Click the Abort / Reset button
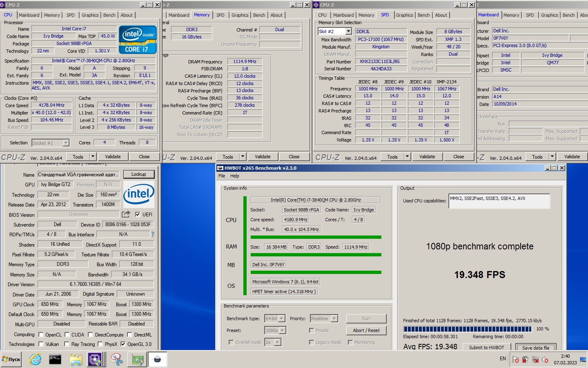This screenshot has height=368, width=588. (x=366, y=330)
